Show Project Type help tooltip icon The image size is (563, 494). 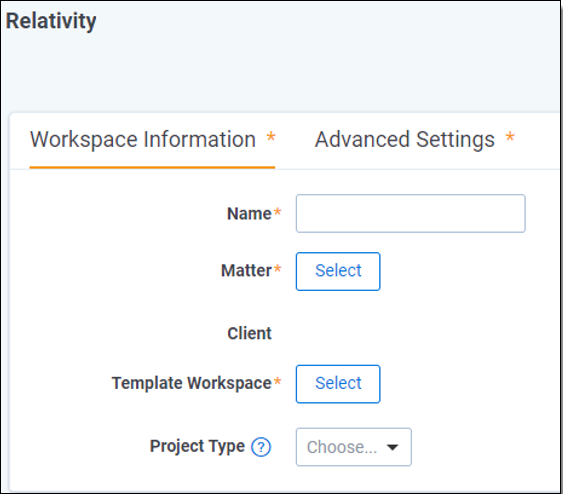click(x=261, y=447)
